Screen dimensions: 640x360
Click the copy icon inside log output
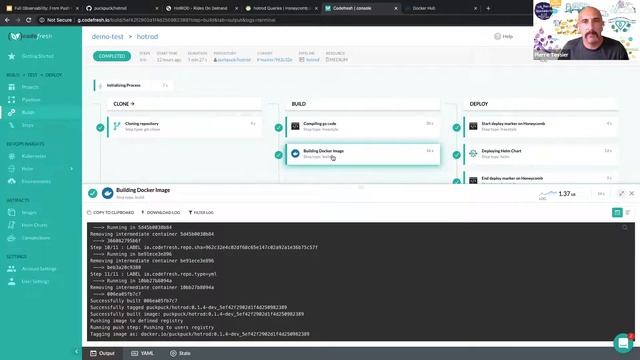(625, 227)
